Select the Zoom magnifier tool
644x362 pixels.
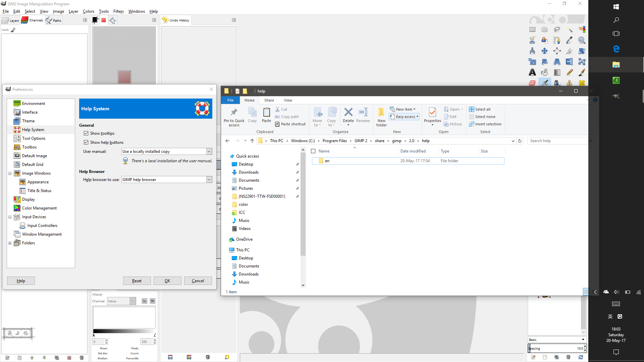pos(582,40)
